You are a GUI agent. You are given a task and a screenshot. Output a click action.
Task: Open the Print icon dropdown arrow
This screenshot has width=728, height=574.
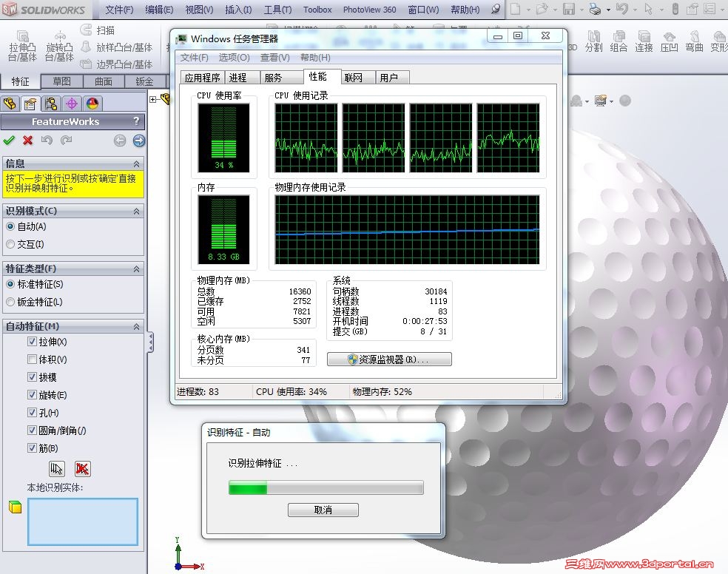(x=607, y=10)
